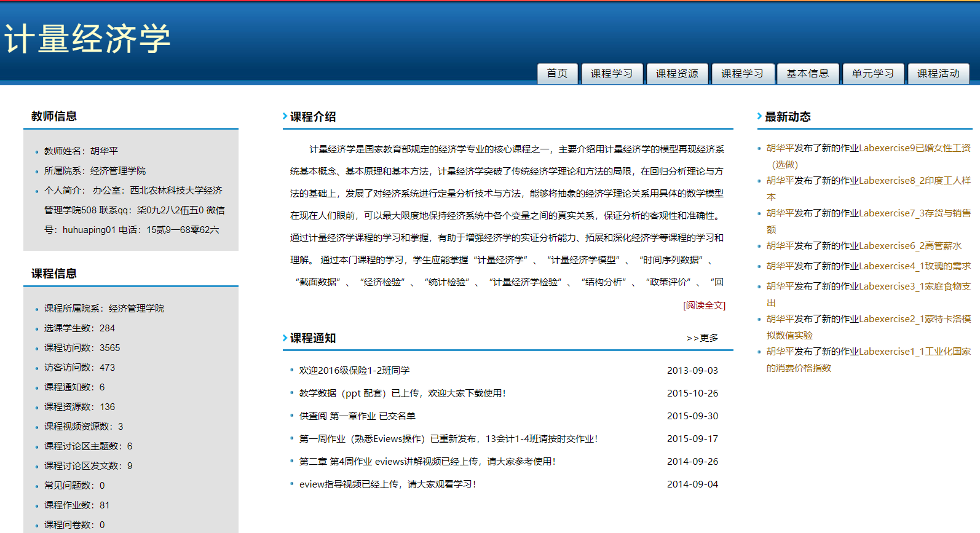Select the 课程资源数：136 row
980x533 pixels.
point(79,407)
